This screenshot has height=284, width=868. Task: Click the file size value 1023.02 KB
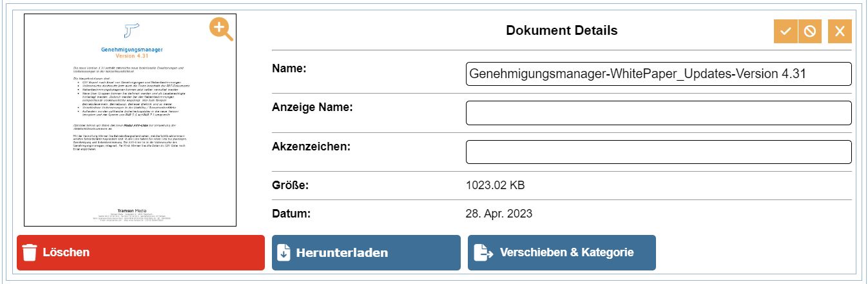(495, 186)
